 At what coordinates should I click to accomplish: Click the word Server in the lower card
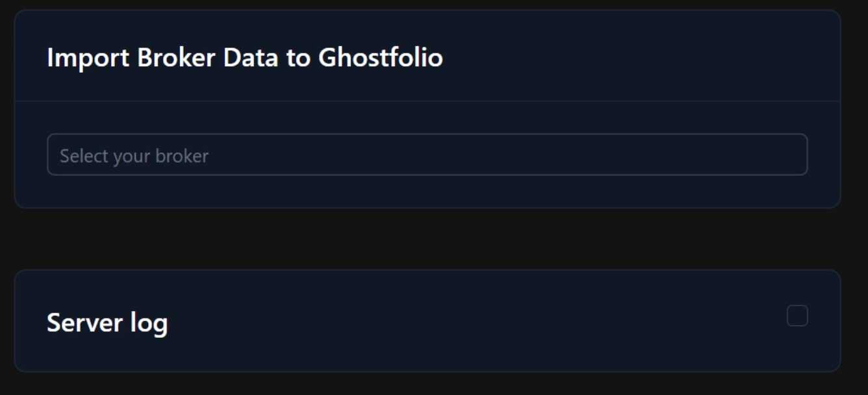pos(84,323)
